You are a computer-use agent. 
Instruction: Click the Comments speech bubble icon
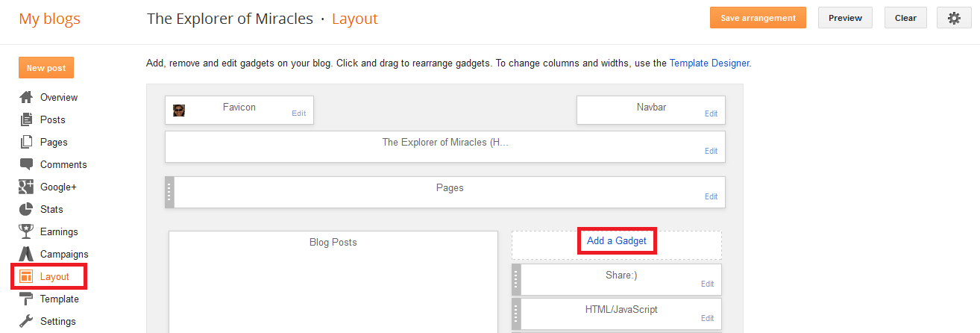coord(26,164)
